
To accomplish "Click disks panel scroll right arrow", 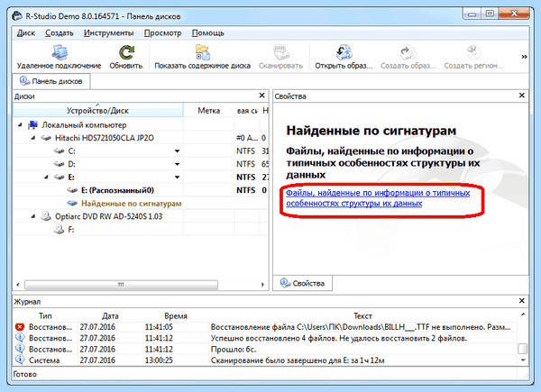I will pyautogui.click(x=262, y=285).
